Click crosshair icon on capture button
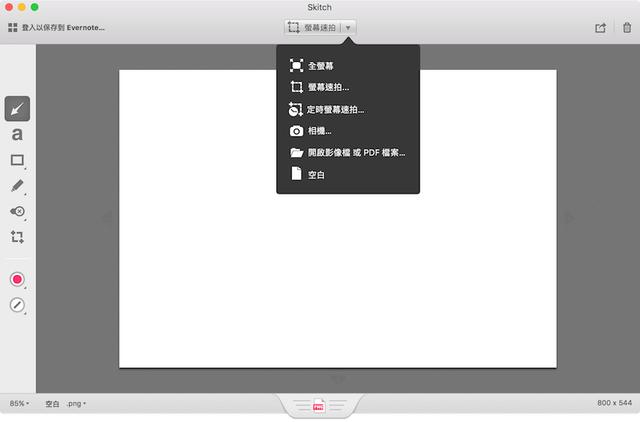Image resolution: width=640 pixels, height=422 pixels. tap(294, 27)
